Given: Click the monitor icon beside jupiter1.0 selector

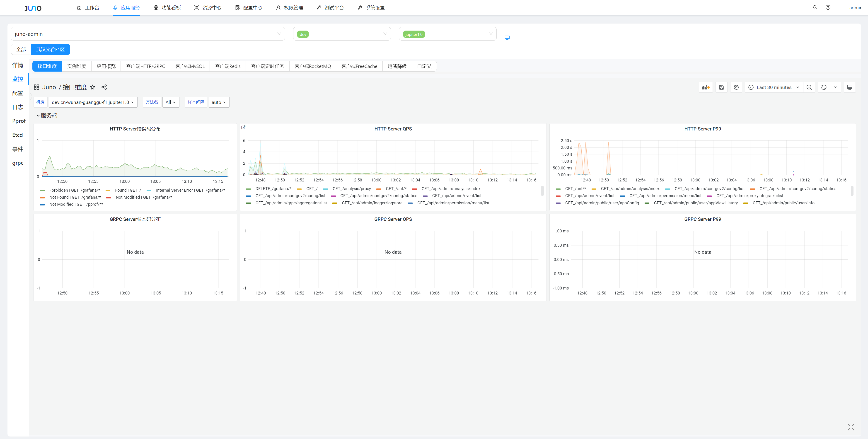Looking at the screenshot, I should (507, 37).
